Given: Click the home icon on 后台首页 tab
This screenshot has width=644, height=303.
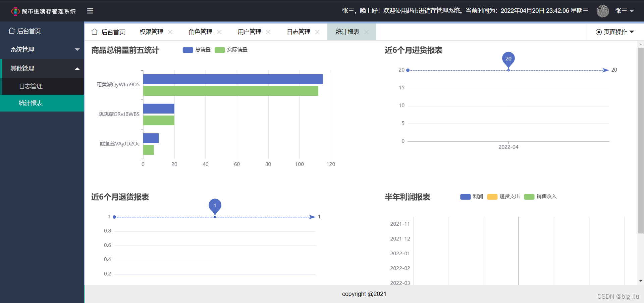Looking at the screenshot, I should (94, 32).
